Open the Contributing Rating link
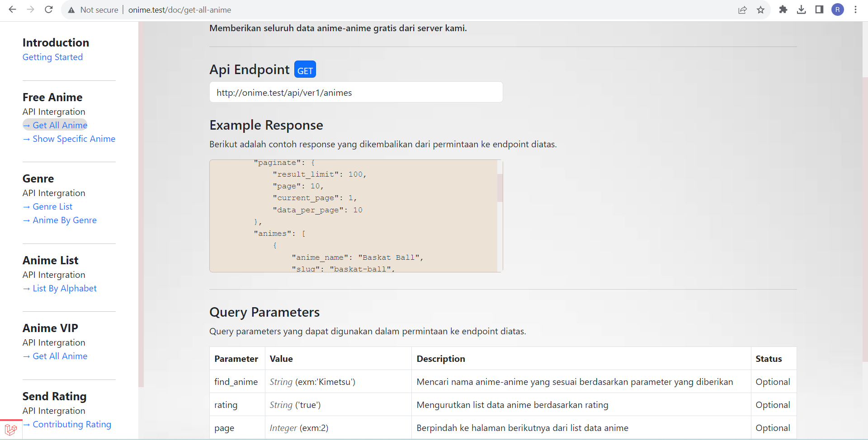 [67, 424]
